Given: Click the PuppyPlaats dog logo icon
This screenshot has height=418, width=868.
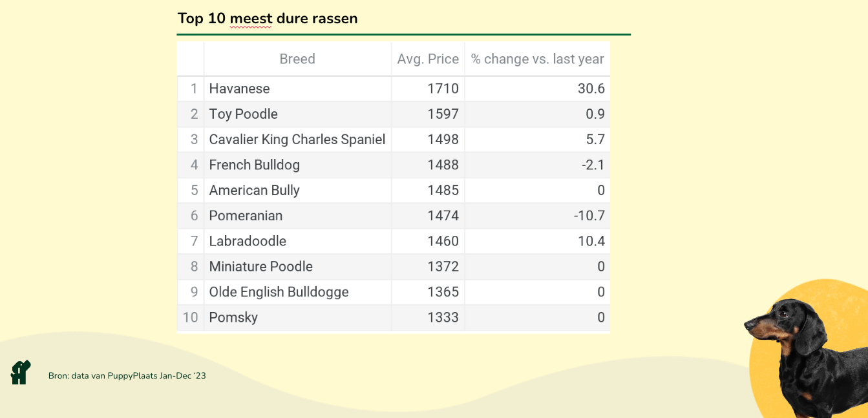Looking at the screenshot, I should click(x=21, y=373).
